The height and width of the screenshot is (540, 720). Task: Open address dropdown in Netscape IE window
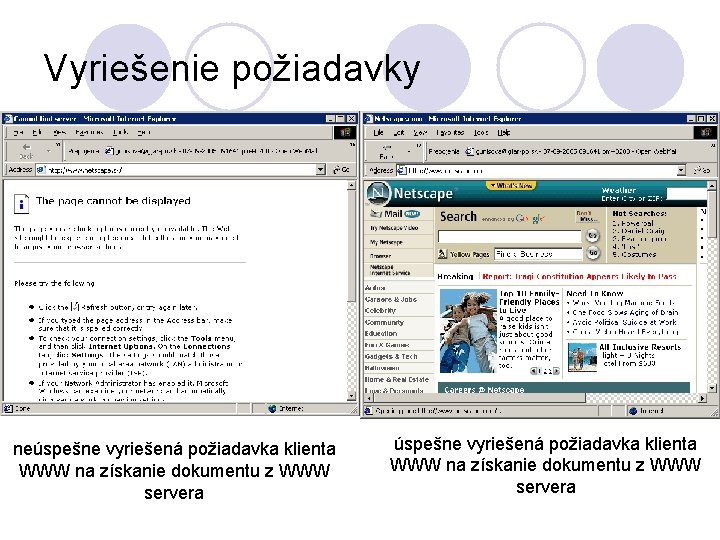click(681, 170)
